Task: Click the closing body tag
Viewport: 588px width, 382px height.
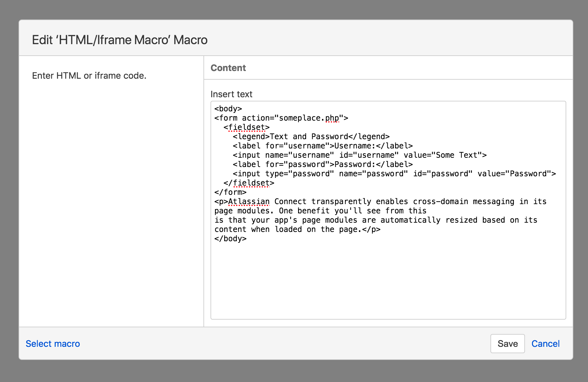Action: pos(230,238)
